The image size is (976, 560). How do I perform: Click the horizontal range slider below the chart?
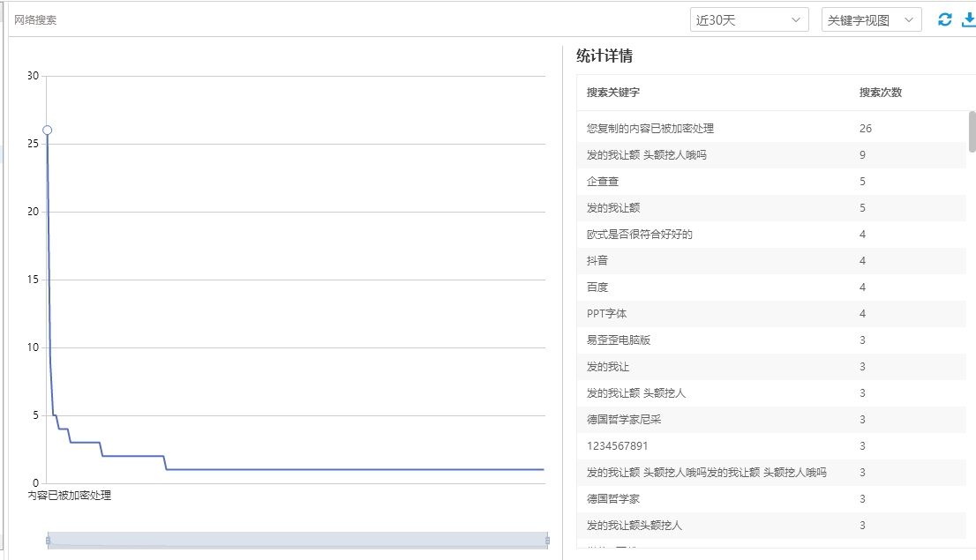pyautogui.click(x=296, y=537)
